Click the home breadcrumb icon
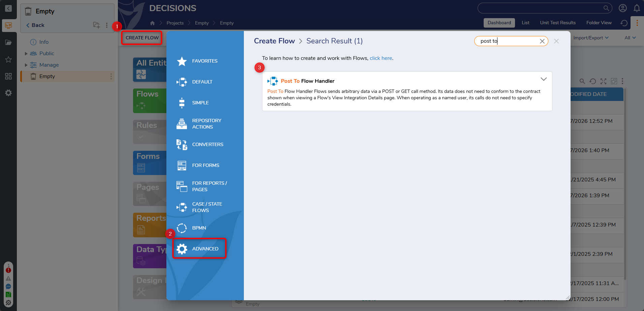Image resolution: width=644 pixels, height=311 pixels. pyautogui.click(x=152, y=23)
